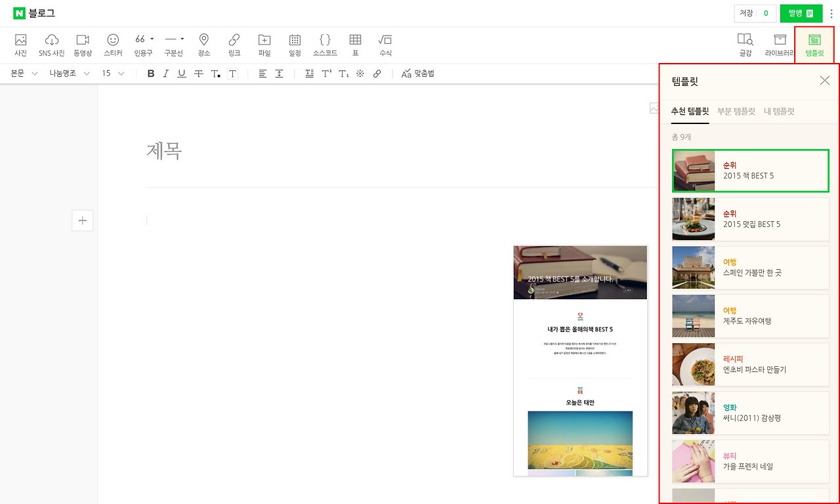Click into the post body text area
The image size is (840, 504).
pos(402,220)
